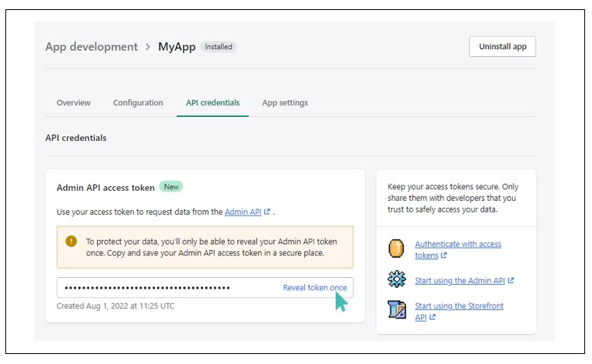Image resolution: width=592 pixels, height=364 pixels.
Task: Select the API credentials tab
Action: point(212,102)
